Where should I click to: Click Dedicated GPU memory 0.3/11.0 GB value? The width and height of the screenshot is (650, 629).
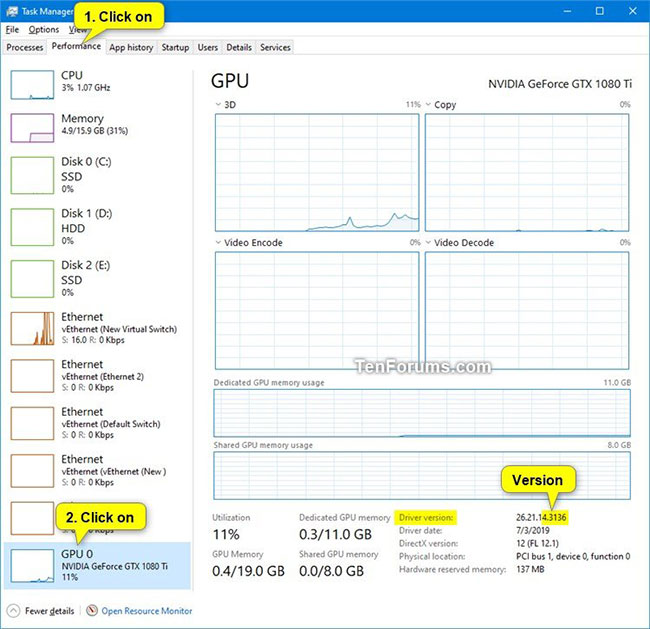pyautogui.click(x=335, y=534)
